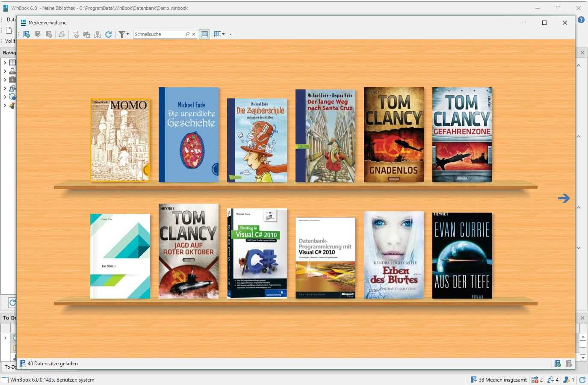Image resolution: width=588 pixels, height=385 pixels.
Task: Apply the filter using the funnel icon
Action: pos(122,34)
